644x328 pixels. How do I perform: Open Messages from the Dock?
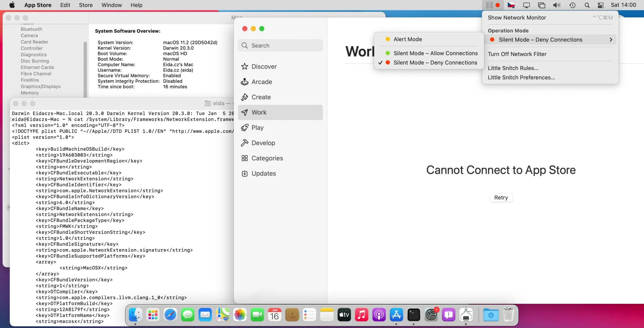(188, 314)
